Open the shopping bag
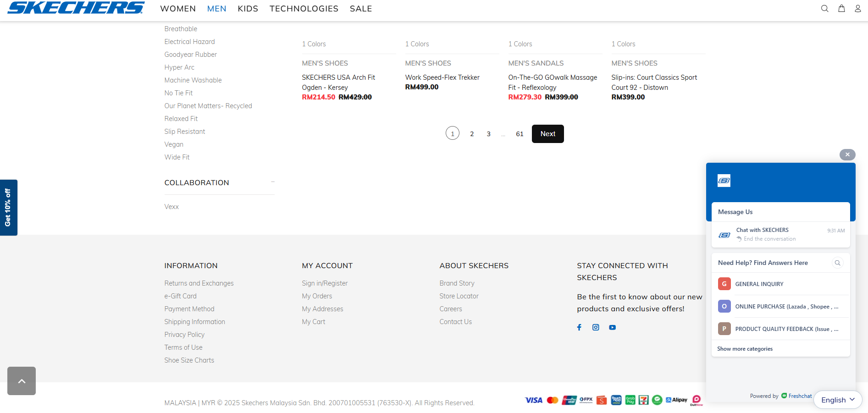Screen dimensions: 868x413 [x=841, y=8]
